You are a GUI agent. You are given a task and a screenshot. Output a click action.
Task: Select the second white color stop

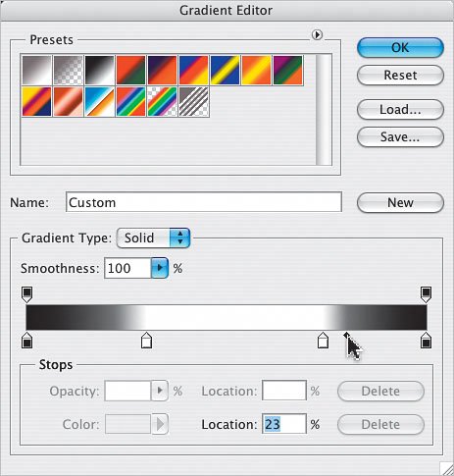click(x=323, y=340)
